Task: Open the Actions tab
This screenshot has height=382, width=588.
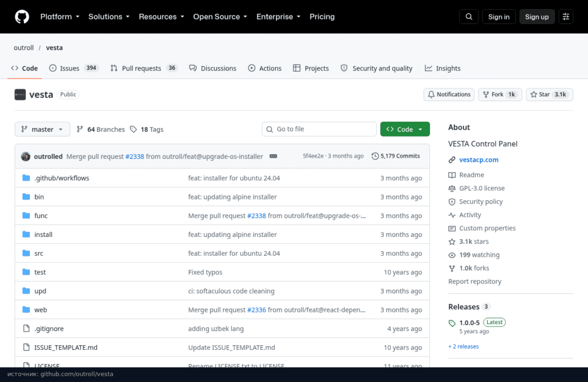Action: (x=265, y=68)
